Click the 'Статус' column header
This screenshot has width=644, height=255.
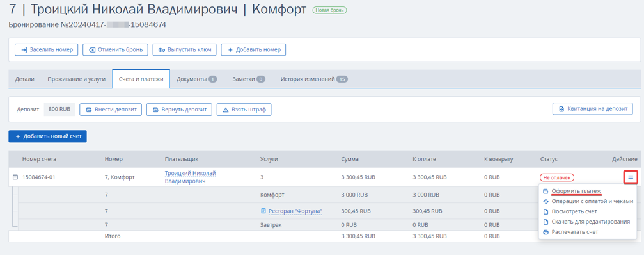549,159
